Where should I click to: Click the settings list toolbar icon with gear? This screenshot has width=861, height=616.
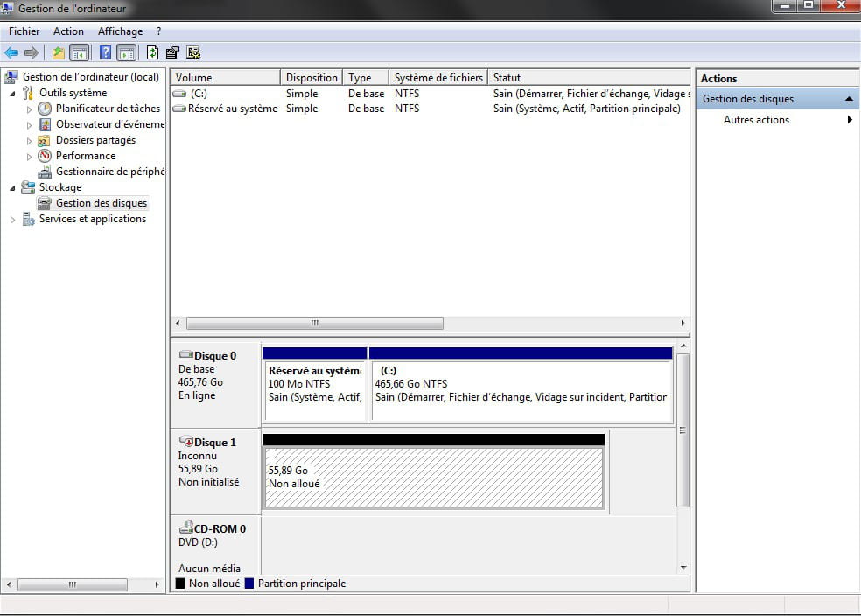tap(193, 52)
